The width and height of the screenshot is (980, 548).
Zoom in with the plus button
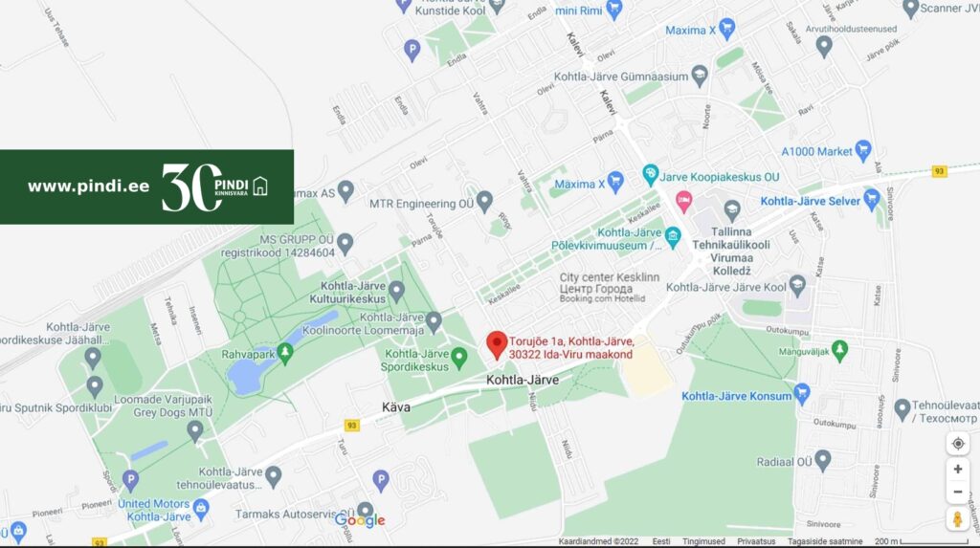point(957,469)
